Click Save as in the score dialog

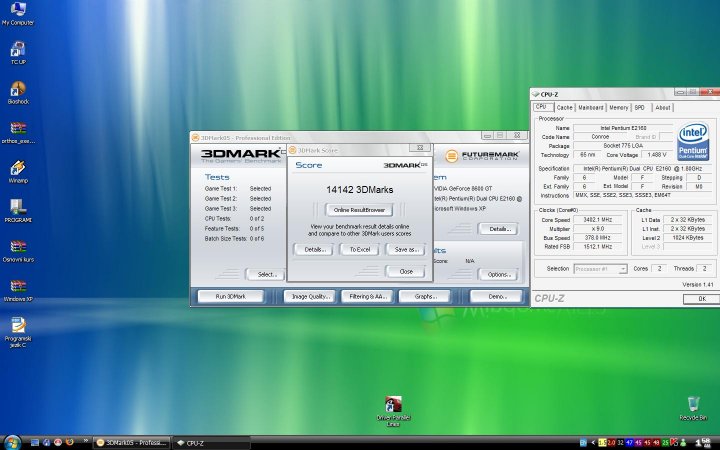click(406, 249)
